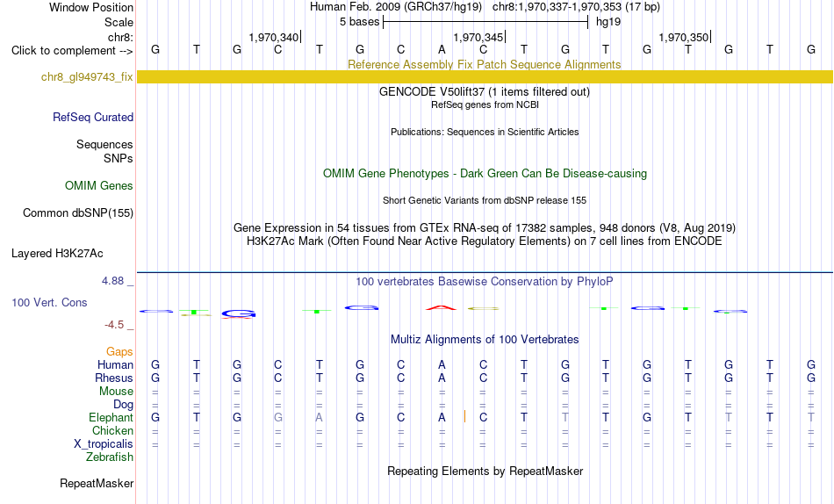Click the GTEx Gene Expression track title
The image size is (834, 504).
pos(485,227)
